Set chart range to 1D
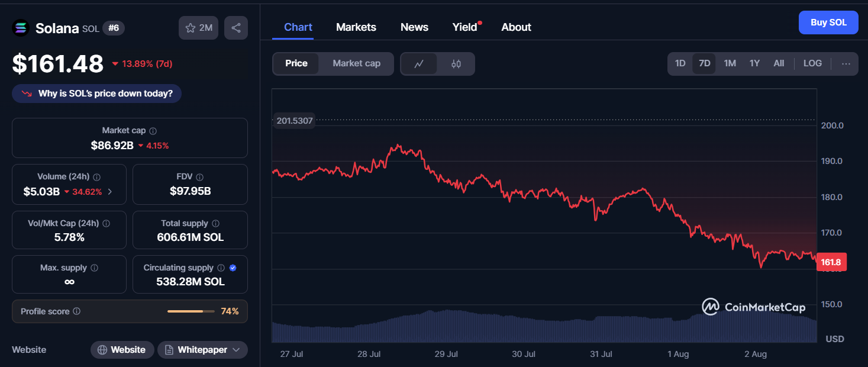 pos(680,63)
